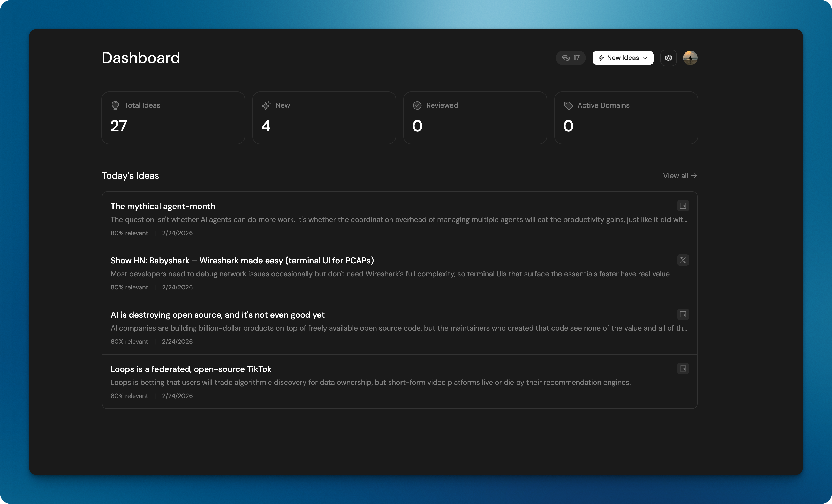Click the user profile avatar
Image resolution: width=832 pixels, height=504 pixels.
point(690,58)
